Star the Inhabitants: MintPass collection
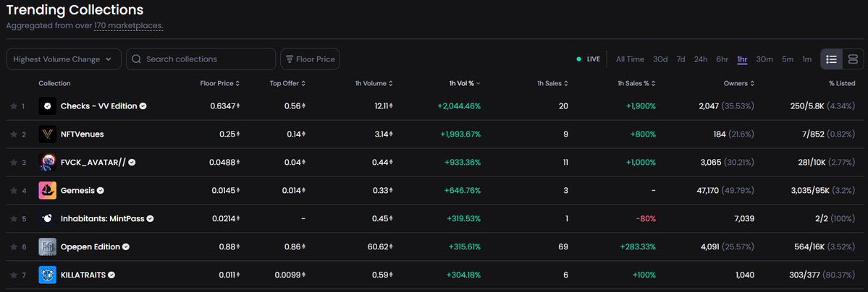 pos(14,218)
